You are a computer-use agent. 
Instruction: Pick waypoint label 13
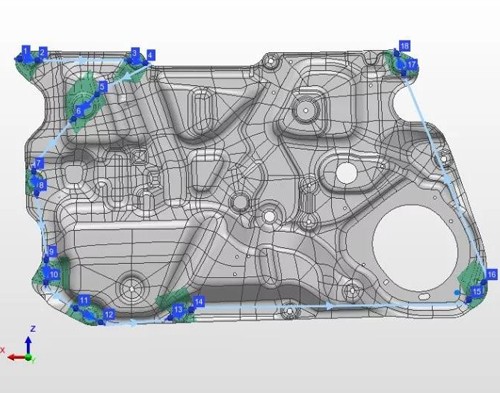(178, 310)
